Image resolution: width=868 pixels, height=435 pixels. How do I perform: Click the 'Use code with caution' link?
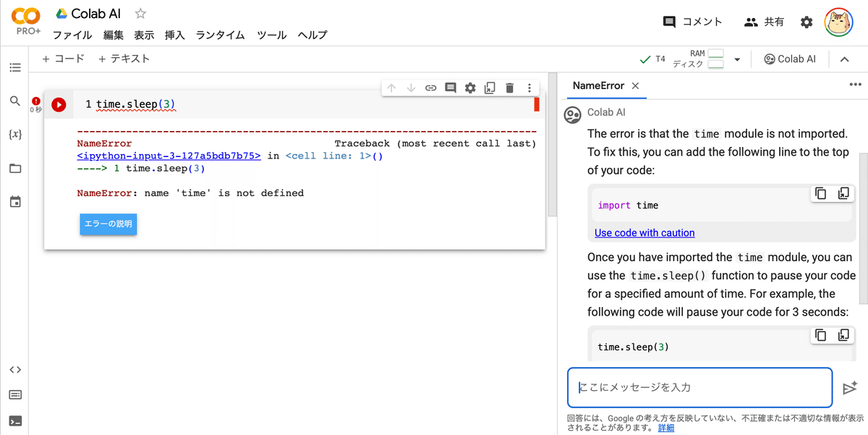644,232
